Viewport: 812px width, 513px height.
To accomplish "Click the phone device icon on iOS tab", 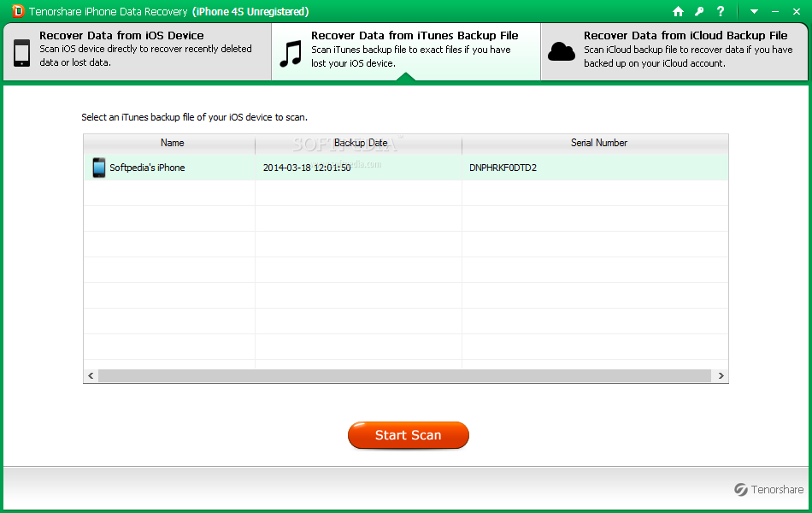I will click(21, 53).
